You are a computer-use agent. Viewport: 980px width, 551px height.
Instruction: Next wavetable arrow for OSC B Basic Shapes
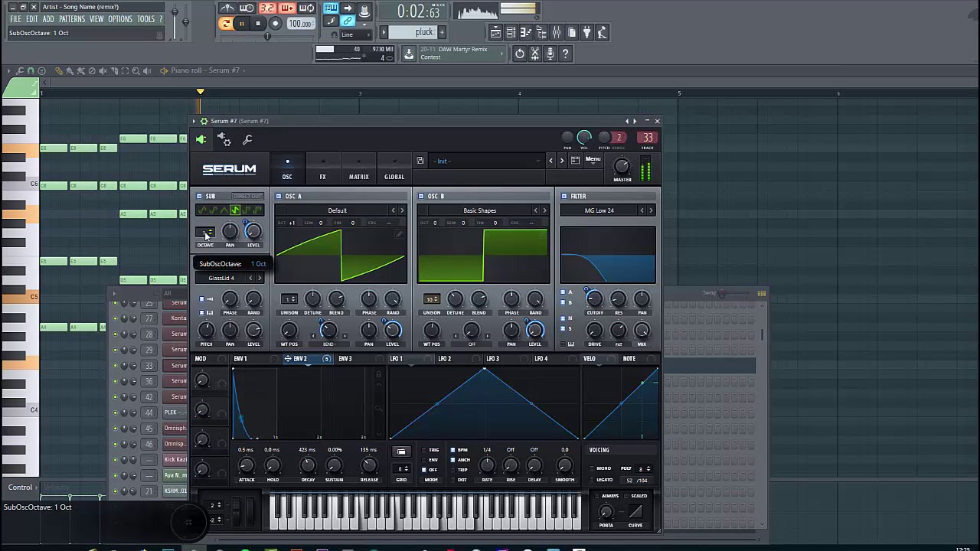pyautogui.click(x=544, y=210)
